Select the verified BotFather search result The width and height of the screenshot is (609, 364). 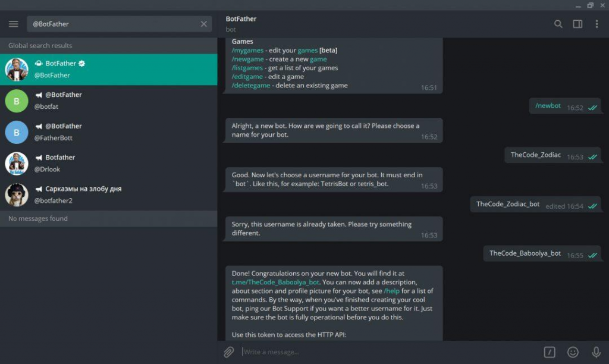(x=109, y=70)
